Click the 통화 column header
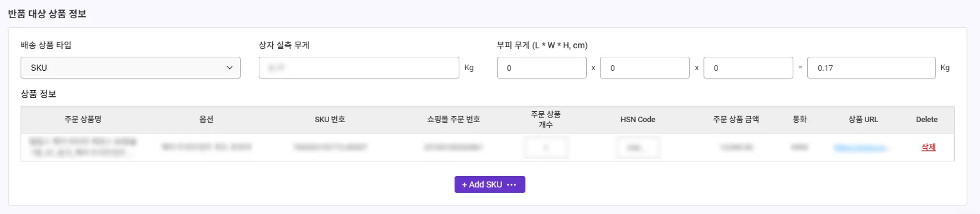980x214 pixels. (x=799, y=119)
